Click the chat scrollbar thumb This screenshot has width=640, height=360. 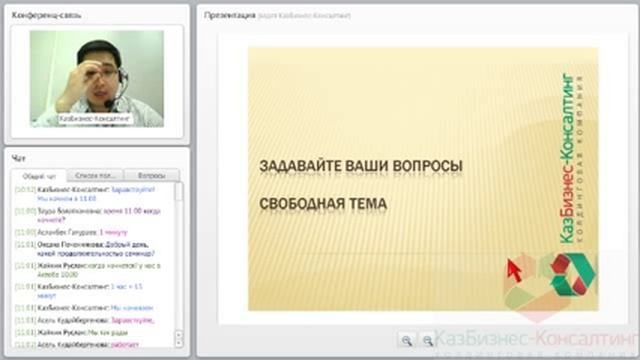[x=179, y=192]
